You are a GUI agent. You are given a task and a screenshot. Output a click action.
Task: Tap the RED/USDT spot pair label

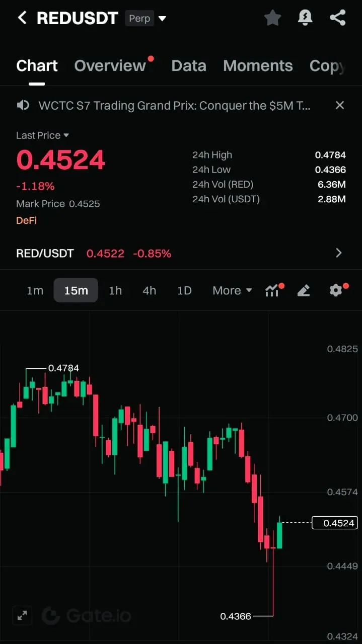[45, 253]
